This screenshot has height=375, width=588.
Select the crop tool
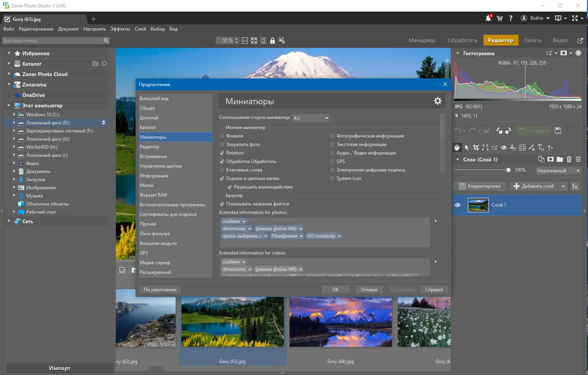(476, 148)
